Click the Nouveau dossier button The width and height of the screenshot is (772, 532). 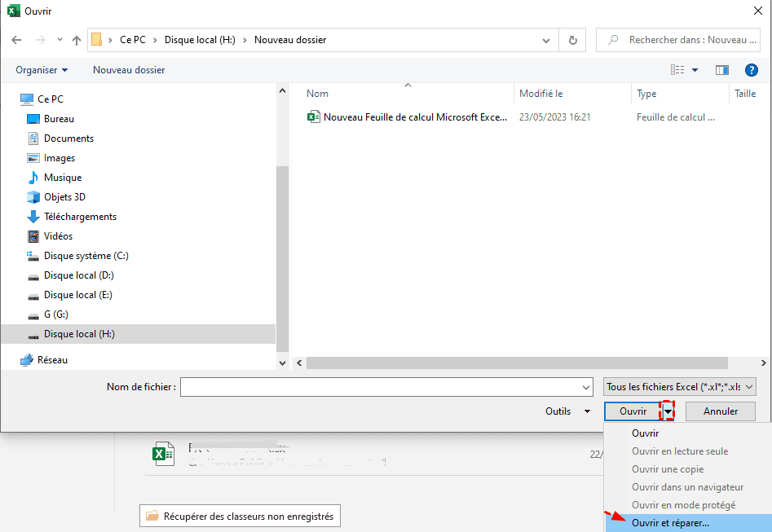click(129, 70)
